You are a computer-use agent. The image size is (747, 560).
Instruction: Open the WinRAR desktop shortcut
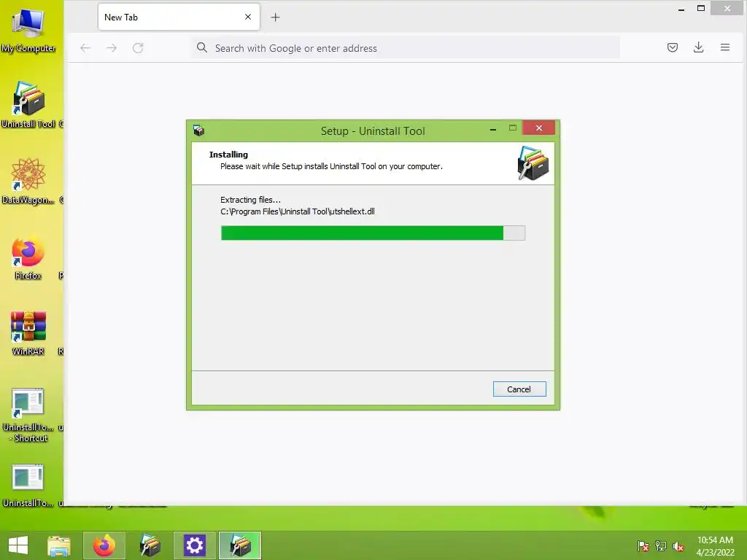coord(28,333)
